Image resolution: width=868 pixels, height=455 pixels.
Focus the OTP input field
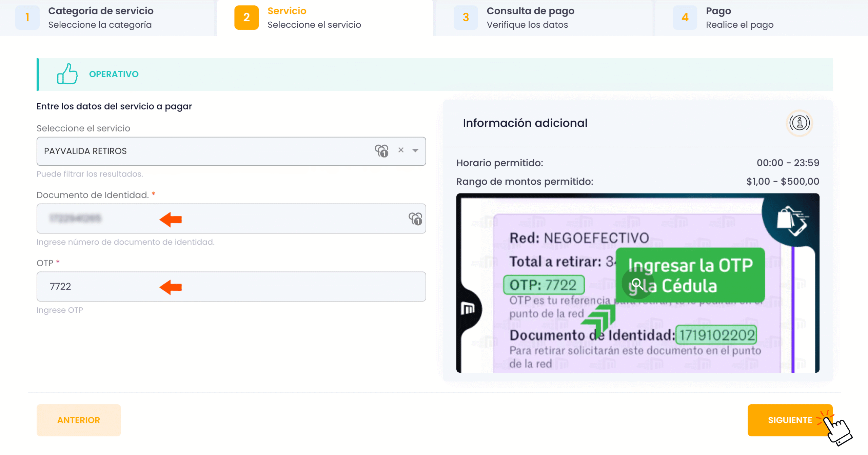231,287
